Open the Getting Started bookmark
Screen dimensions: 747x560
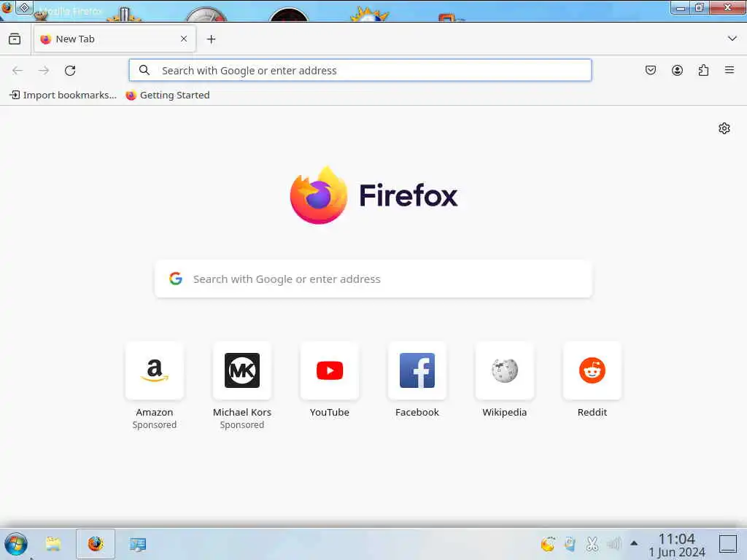[168, 96]
